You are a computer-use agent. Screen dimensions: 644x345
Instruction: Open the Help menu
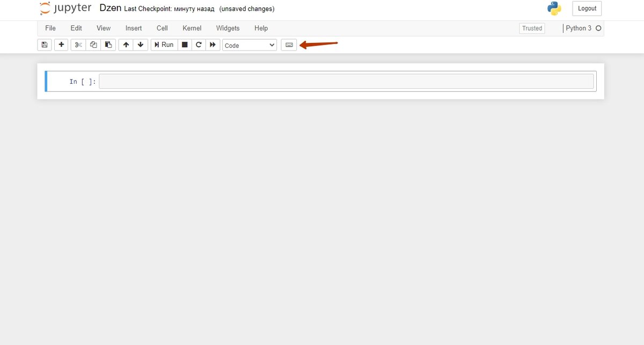[x=261, y=28]
